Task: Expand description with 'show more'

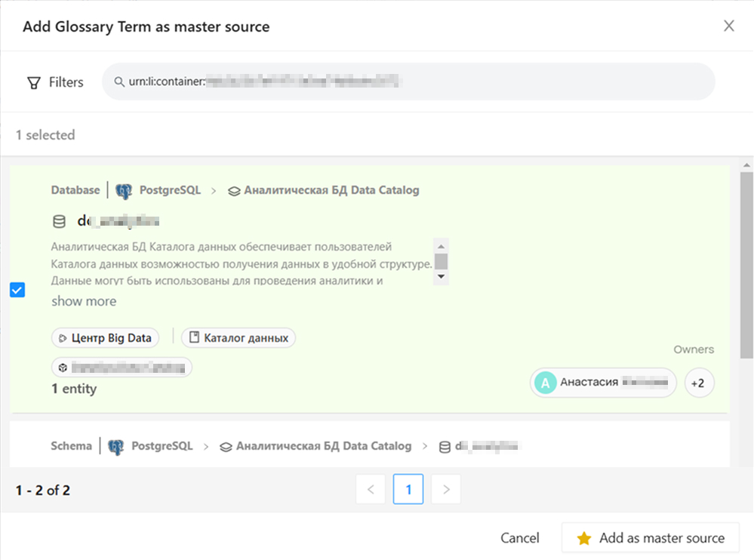Action: coord(84,301)
